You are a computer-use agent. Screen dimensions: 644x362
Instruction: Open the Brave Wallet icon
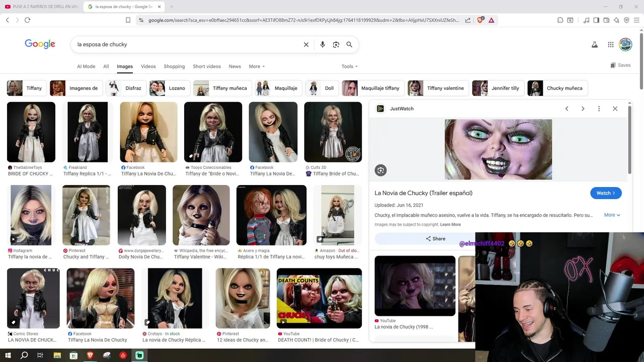[606, 20]
